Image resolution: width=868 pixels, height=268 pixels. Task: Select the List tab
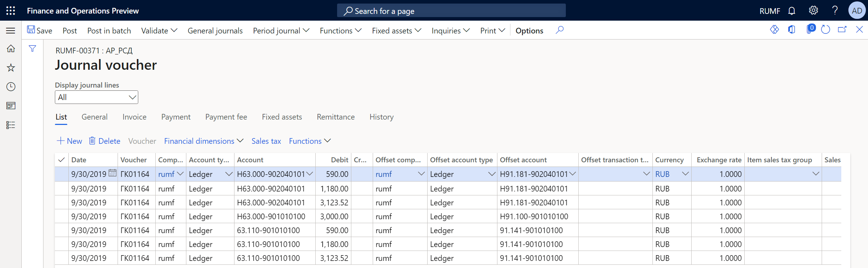coord(61,117)
